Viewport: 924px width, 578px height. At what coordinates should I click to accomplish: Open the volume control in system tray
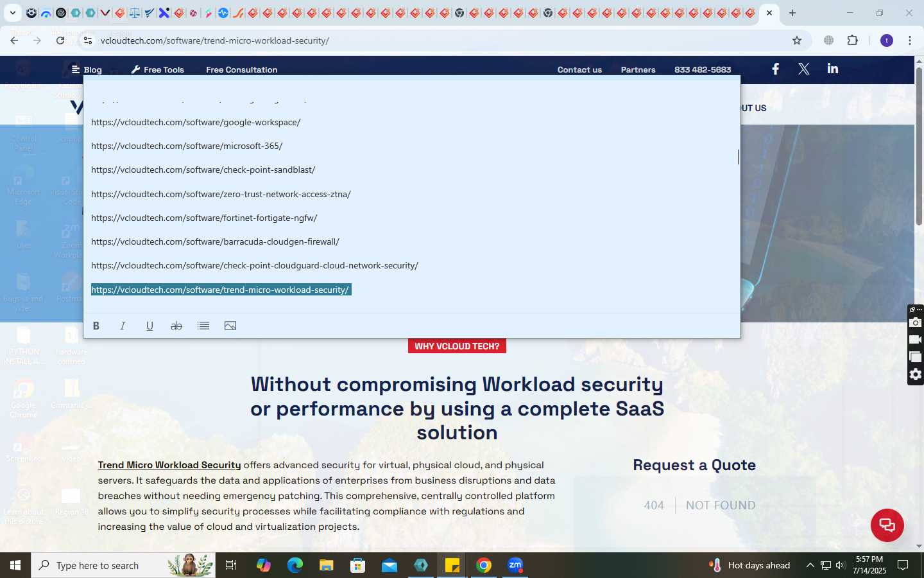point(841,565)
